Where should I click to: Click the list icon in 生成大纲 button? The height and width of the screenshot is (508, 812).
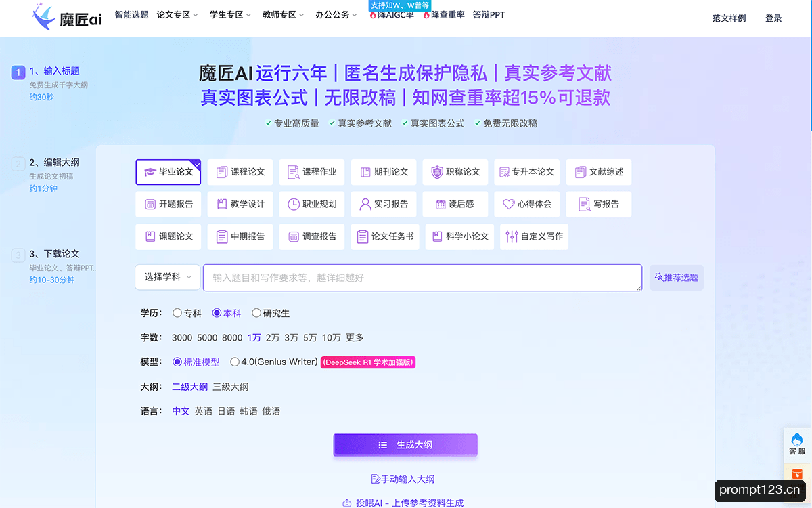[383, 445]
